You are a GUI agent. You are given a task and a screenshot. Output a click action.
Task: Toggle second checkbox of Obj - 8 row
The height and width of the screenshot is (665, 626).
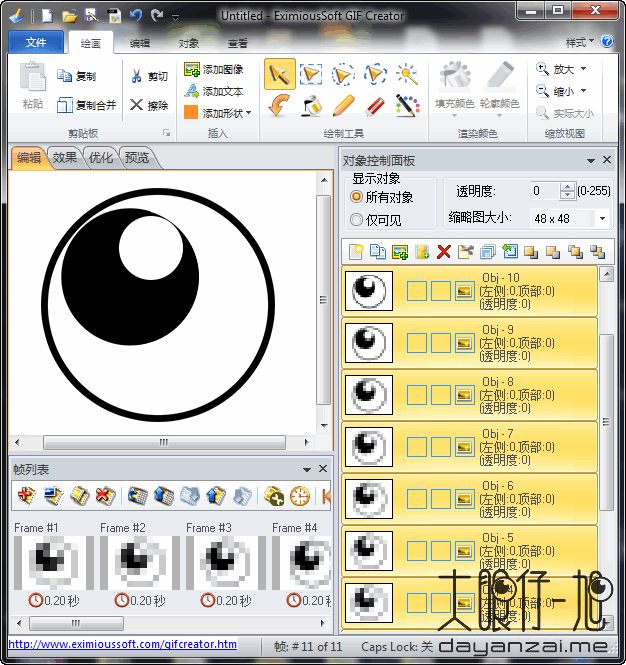click(x=441, y=395)
